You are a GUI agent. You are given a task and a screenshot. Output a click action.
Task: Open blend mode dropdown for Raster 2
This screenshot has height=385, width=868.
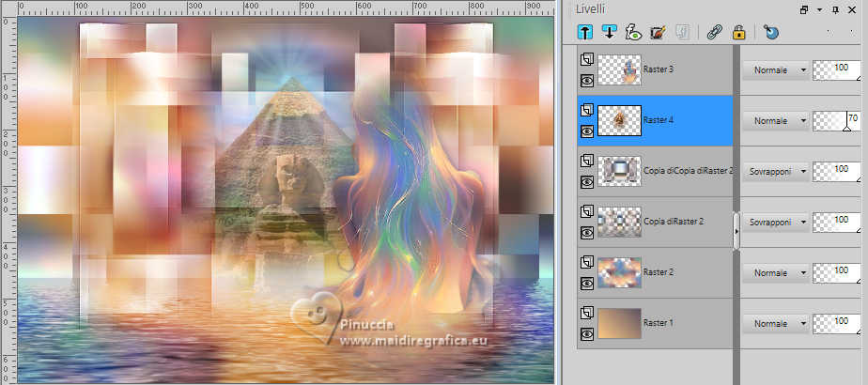pyautogui.click(x=776, y=273)
